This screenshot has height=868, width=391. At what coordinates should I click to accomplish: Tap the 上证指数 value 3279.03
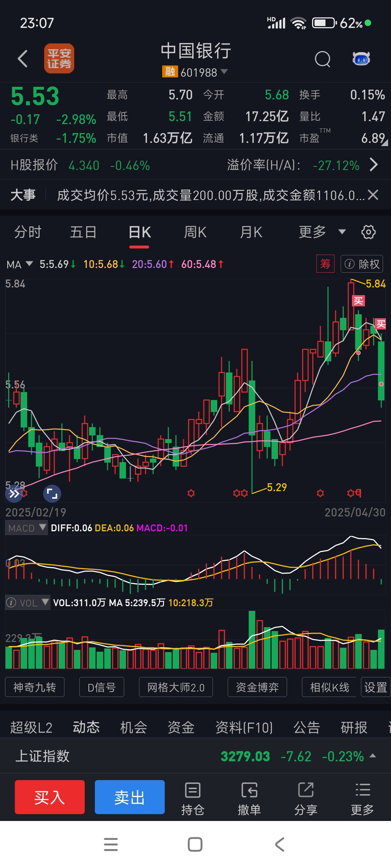(x=245, y=756)
